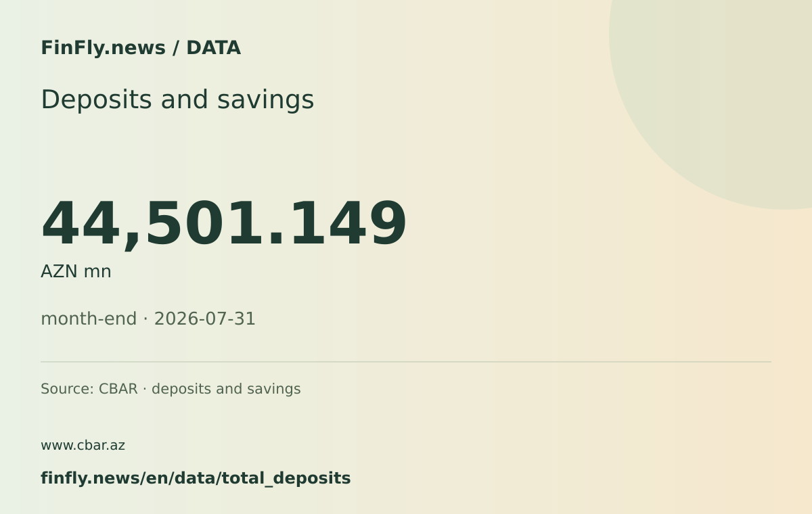Viewport: 812px width, 514px height.
Task: Select the large 44,501.149 figure
Action: (224, 224)
